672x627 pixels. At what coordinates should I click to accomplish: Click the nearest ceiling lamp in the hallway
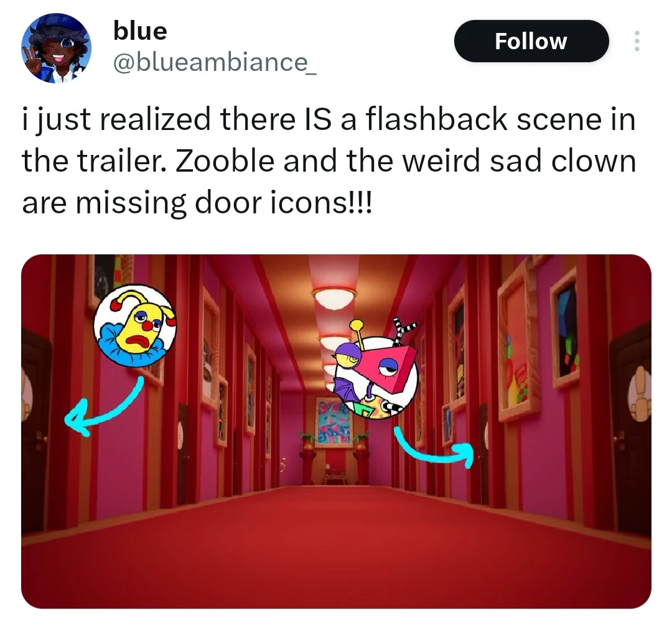(x=334, y=298)
